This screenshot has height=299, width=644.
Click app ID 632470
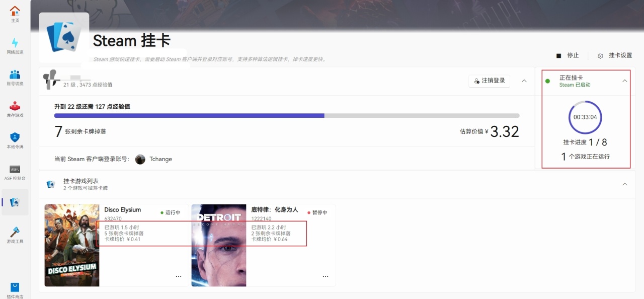[113, 219]
